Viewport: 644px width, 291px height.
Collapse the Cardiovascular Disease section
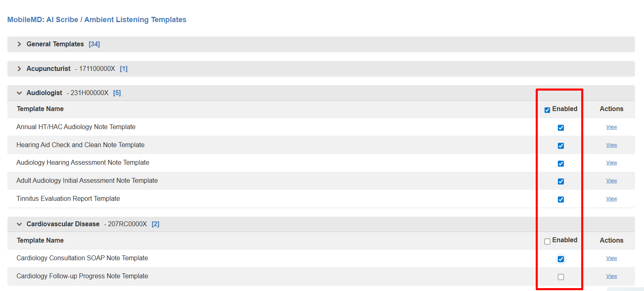[19, 224]
